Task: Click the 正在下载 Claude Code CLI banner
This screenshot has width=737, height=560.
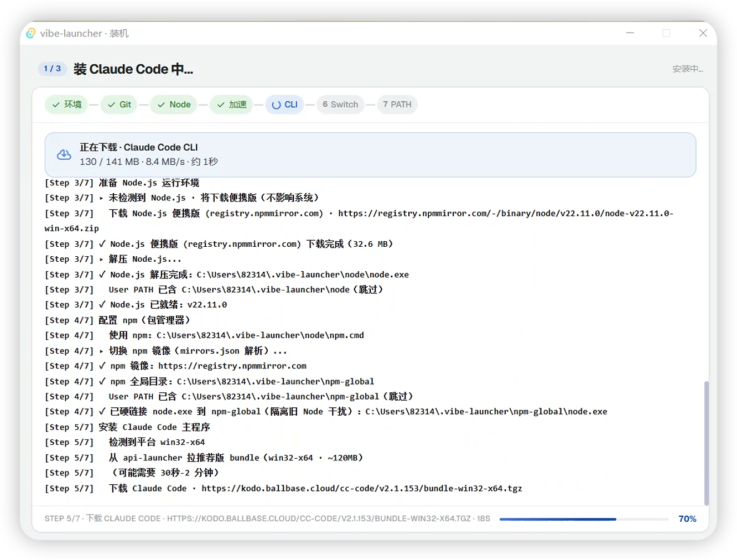Action: pyautogui.click(x=370, y=155)
